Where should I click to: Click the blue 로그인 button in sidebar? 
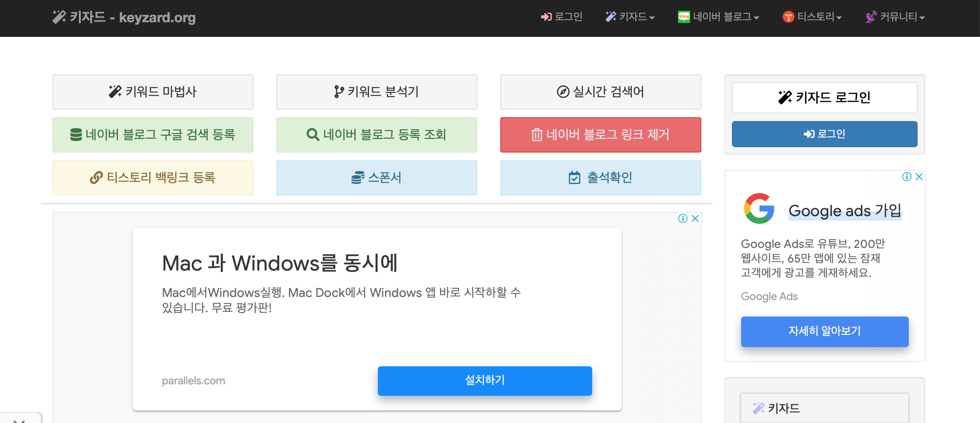tap(825, 134)
